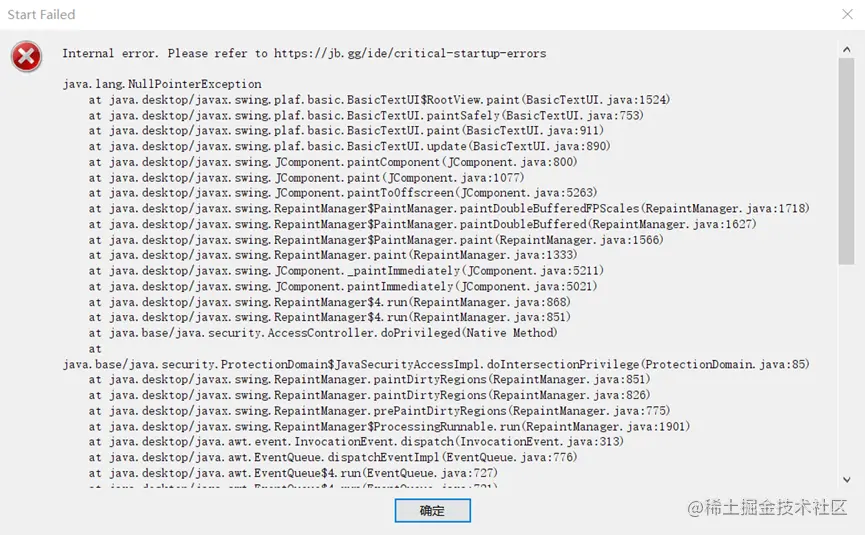
Task: Click the java.lang.NullPointerException line
Action: tap(162, 84)
